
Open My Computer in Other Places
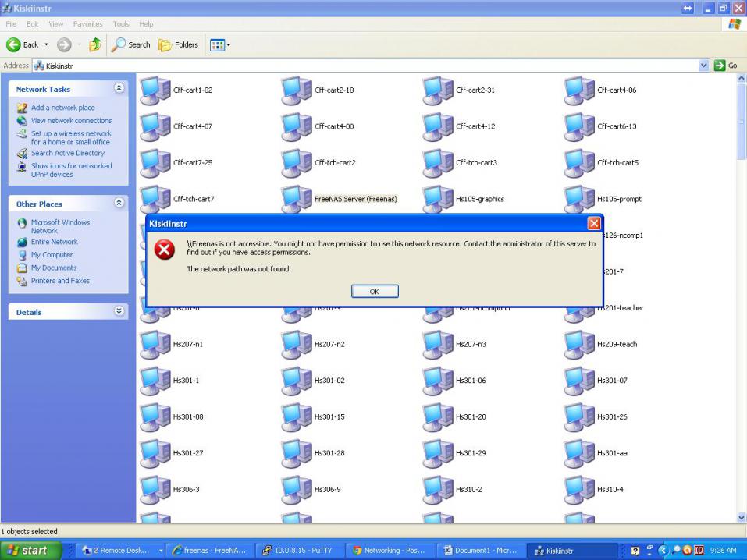pyautogui.click(x=52, y=255)
